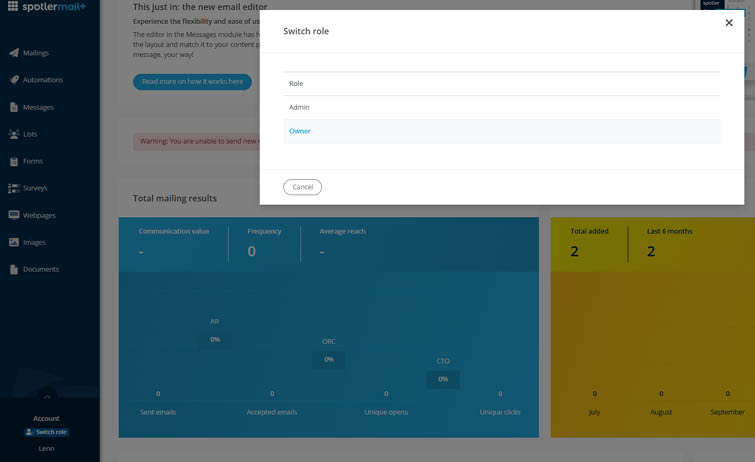Click the AR 0% chart marker
The width and height of the screenshot is (755, 462).
point(215,339)
